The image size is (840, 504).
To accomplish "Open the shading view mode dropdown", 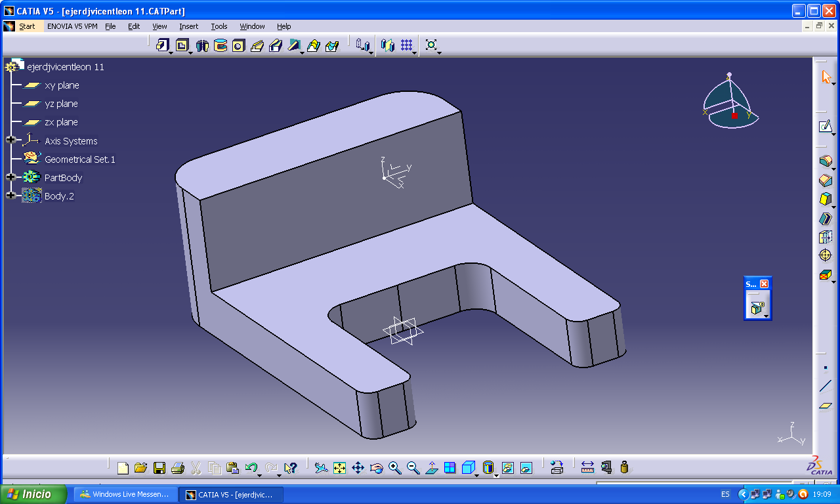I will [x=495, y=474].
